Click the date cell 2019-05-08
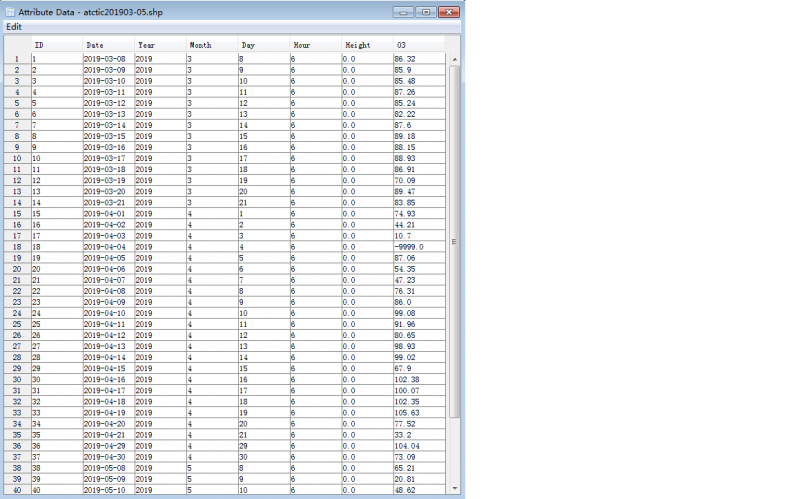 point(106,467)
